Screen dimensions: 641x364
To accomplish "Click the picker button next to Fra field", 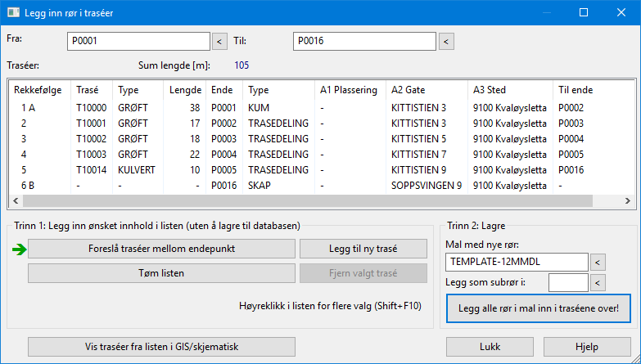I will [219, 41].
